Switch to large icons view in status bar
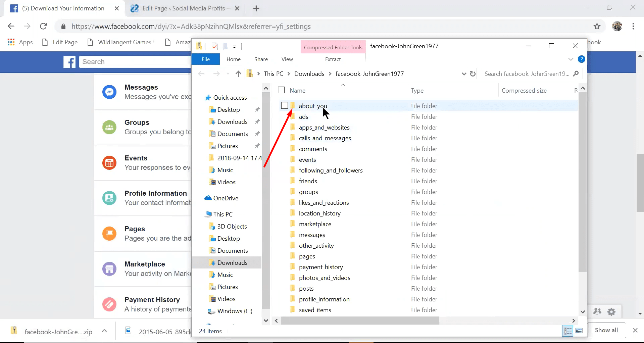This screenshot has width=644, height=343. click(579, 331)
